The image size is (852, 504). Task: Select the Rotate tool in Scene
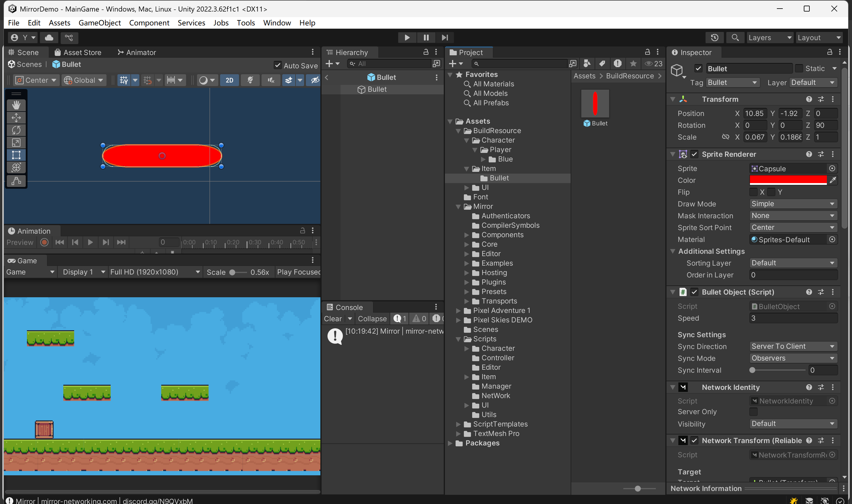coord(16,130)
